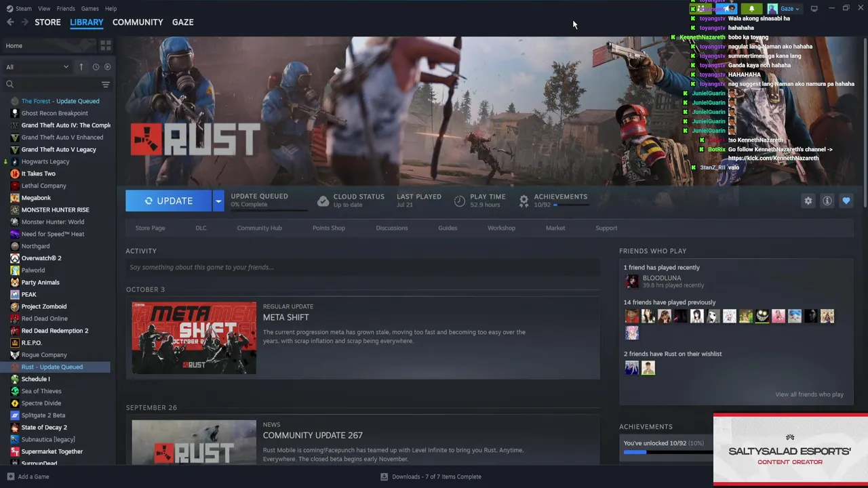The width and height of the screenshot is (868, 488).
Task: Select R.E.P.O. game icon
Action: point(15,343)
